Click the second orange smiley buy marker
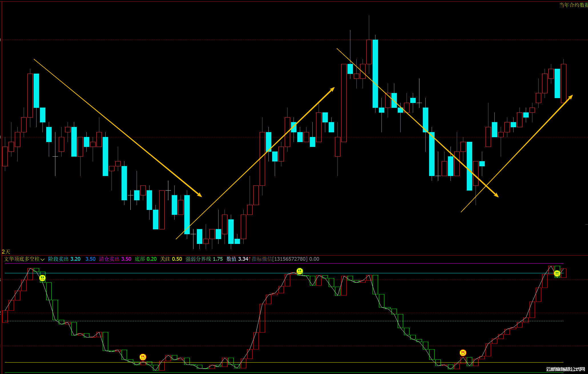588x374 pixels. click(463, 353)
